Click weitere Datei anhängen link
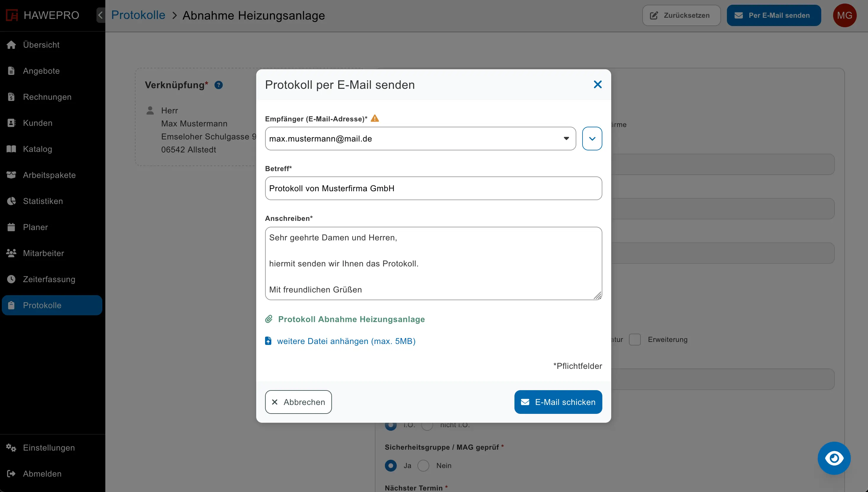Screen dimensions: 868x492 coord(346,341)
